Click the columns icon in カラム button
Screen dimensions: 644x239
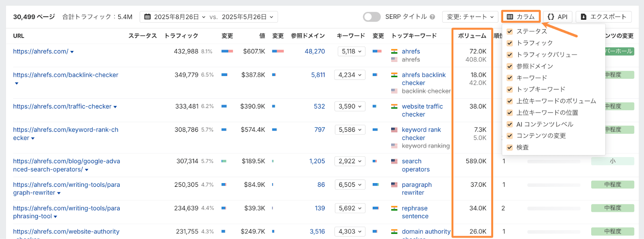point(510,17)
